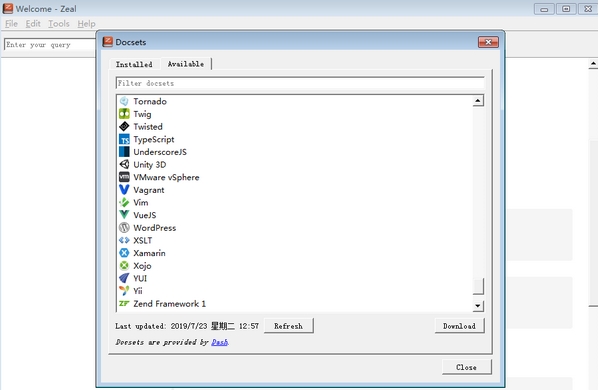This screenshot has width=599, height=390.
Task: Choose the TypeScript TS icon
Action: pyautogui.click(x=124, y=139)
